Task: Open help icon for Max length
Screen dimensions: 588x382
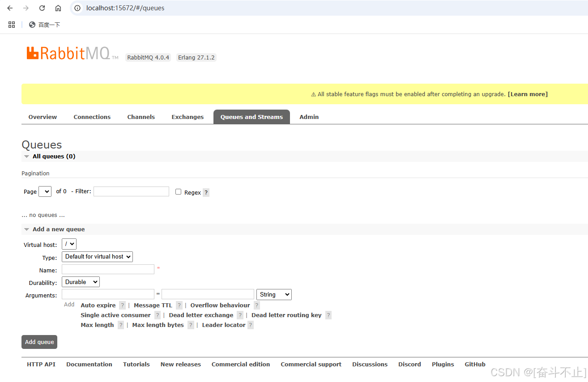Action: click(x=121, y=325)
